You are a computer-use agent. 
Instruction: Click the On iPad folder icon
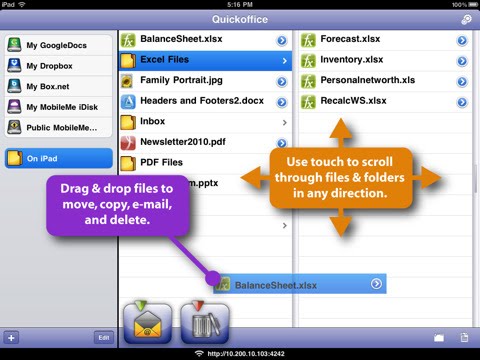tap(15, 158)
